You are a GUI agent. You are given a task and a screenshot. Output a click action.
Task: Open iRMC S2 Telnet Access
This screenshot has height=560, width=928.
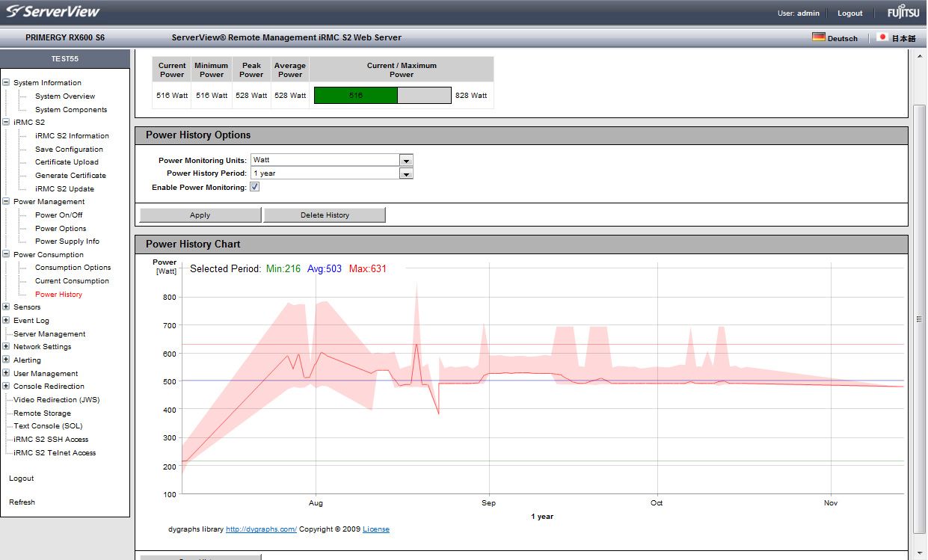coord(55,453)
